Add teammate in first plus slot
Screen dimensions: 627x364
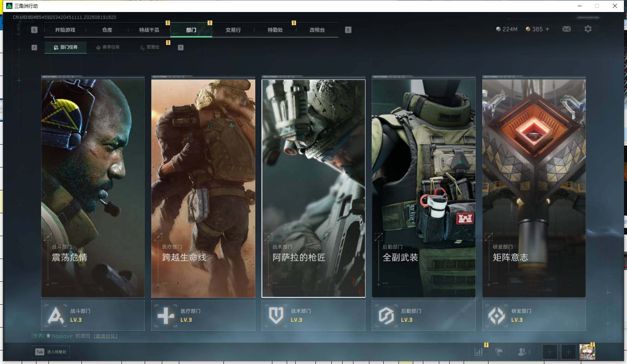coord(549,352)
